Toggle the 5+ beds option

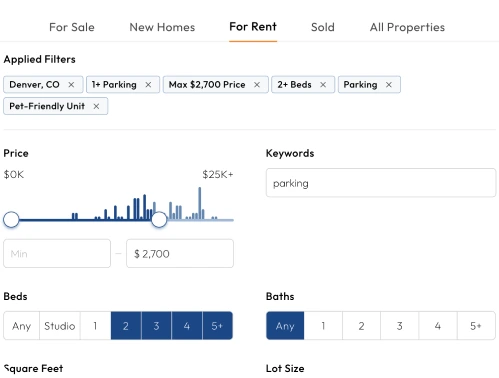[x=217, y=326]
